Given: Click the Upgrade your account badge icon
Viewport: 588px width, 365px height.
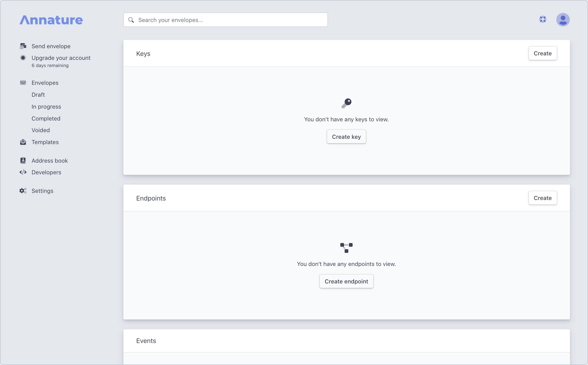Looking at the screenshot, I should [x=23, y=58].
